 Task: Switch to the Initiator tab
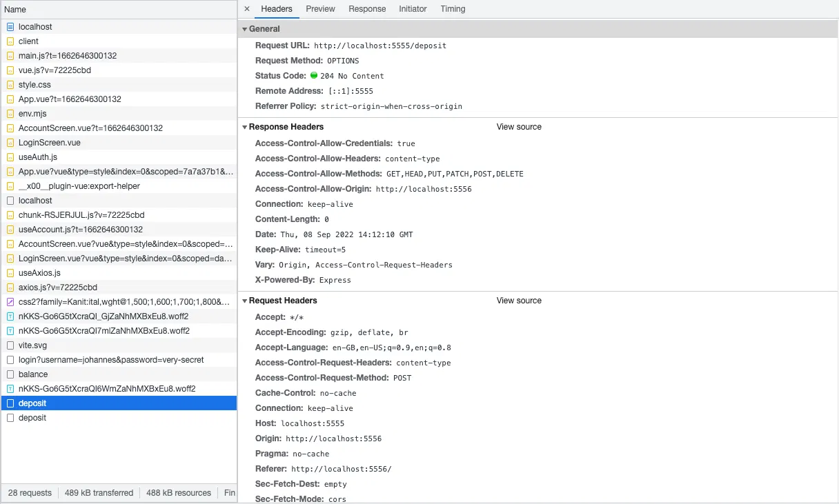pos(413,9)
